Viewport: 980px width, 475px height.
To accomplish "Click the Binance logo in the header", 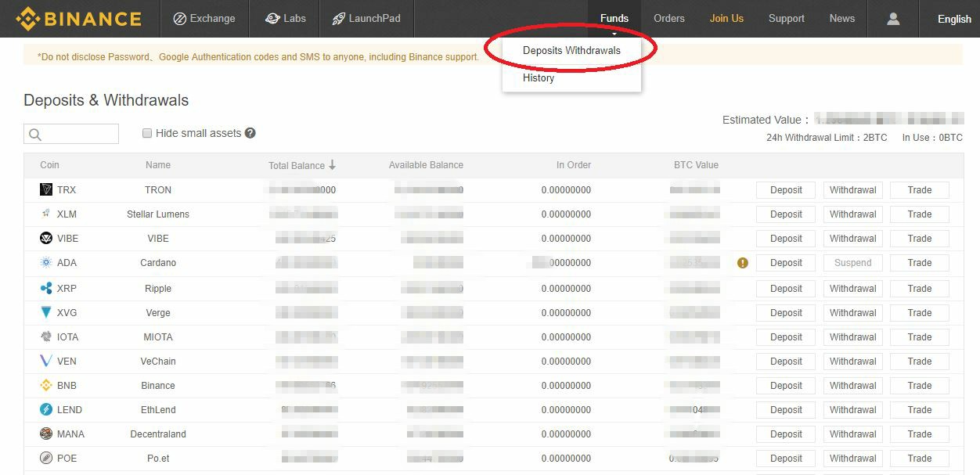I will point(78,19).
